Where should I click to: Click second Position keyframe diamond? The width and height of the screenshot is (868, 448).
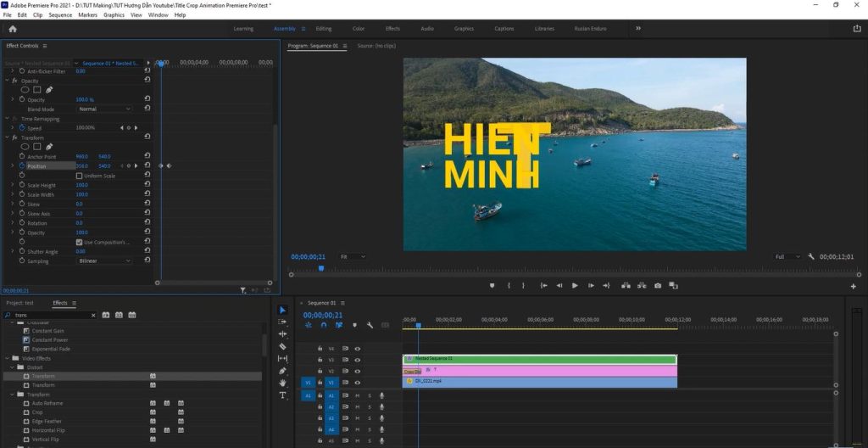point(169,165)
